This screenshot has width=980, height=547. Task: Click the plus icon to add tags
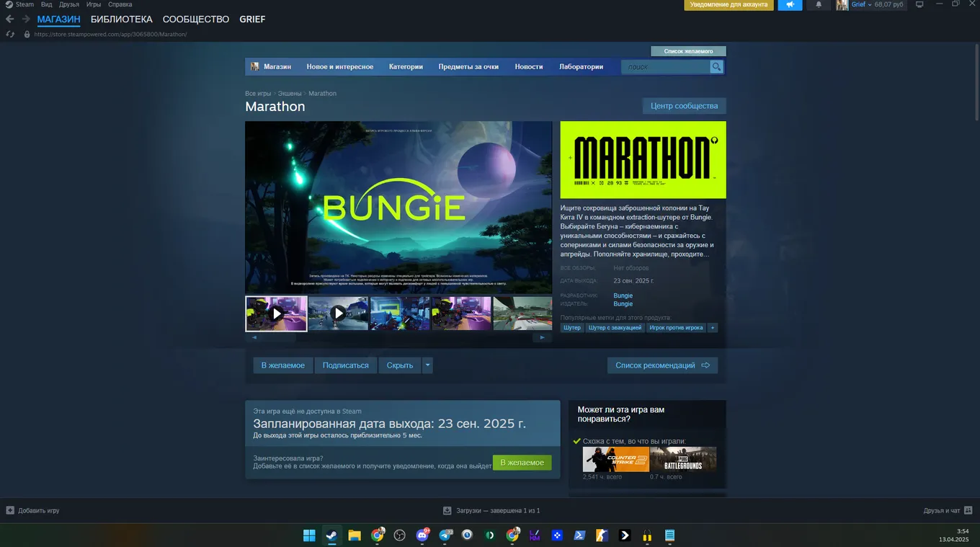pos(713,328)
